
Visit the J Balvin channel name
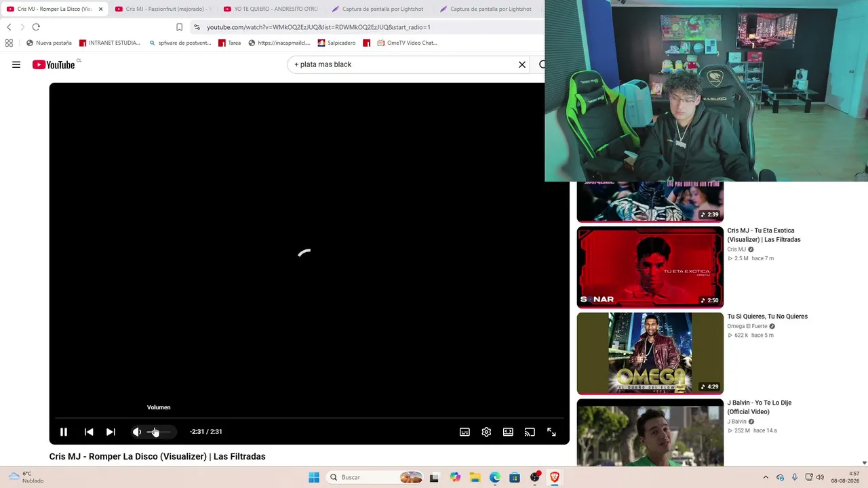pyautogui.click(x=737, y=422)
